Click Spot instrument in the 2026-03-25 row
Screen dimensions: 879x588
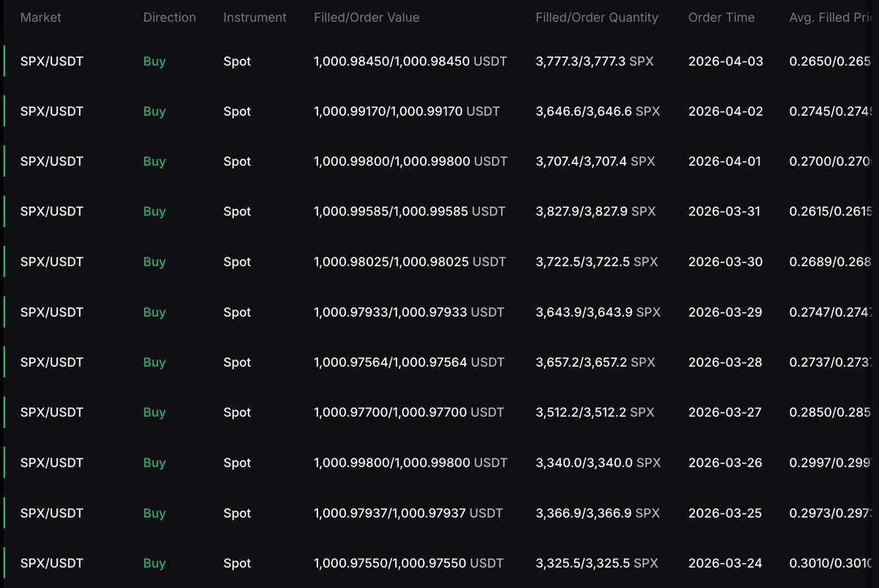click(x=237, y=513)
